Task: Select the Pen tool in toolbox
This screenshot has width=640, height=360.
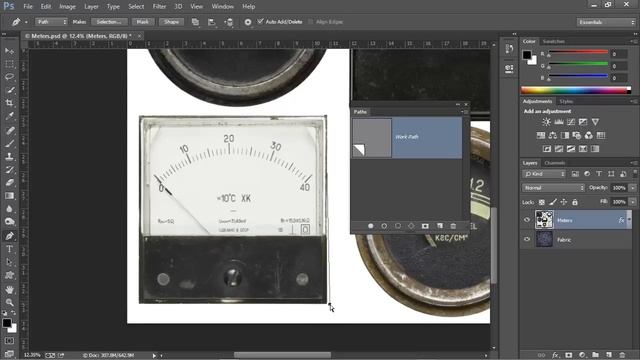Action: coord(9,236)
